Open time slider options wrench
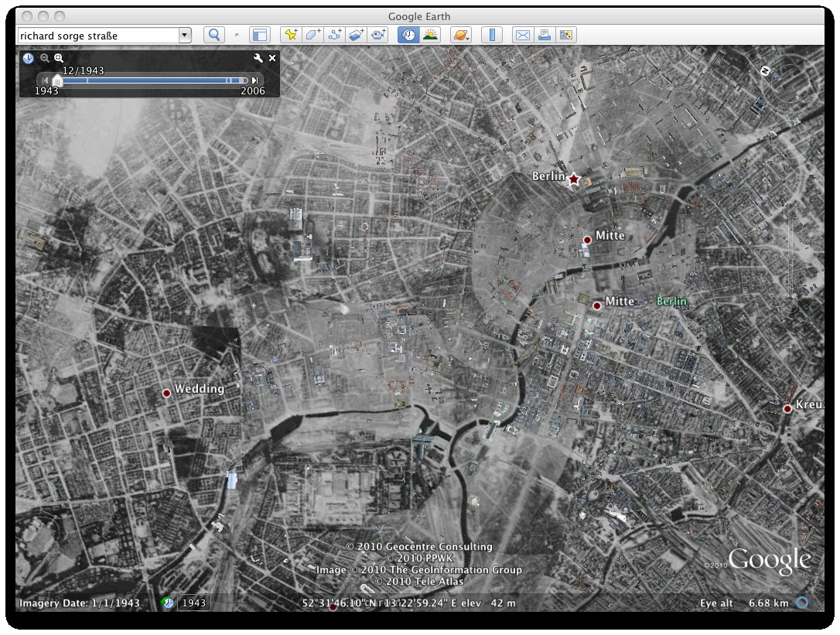Viewport: 840px width, 635px height. 258,58
